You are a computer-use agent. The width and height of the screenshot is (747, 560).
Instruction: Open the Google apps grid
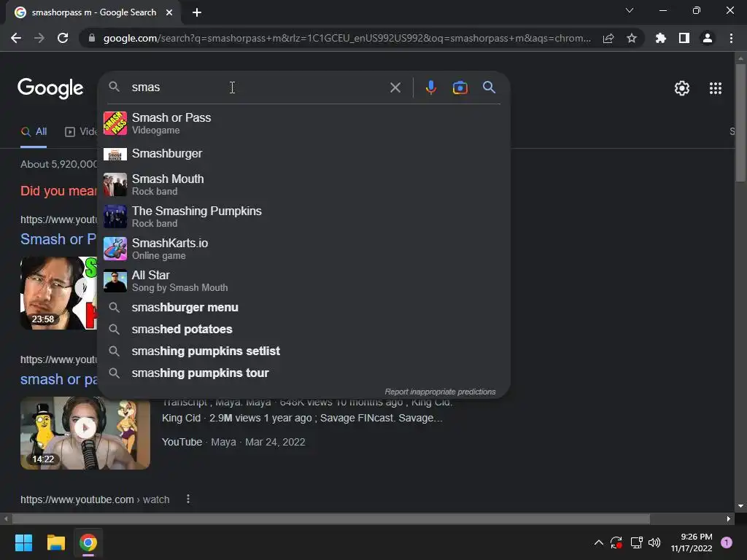tap(716, 88)
